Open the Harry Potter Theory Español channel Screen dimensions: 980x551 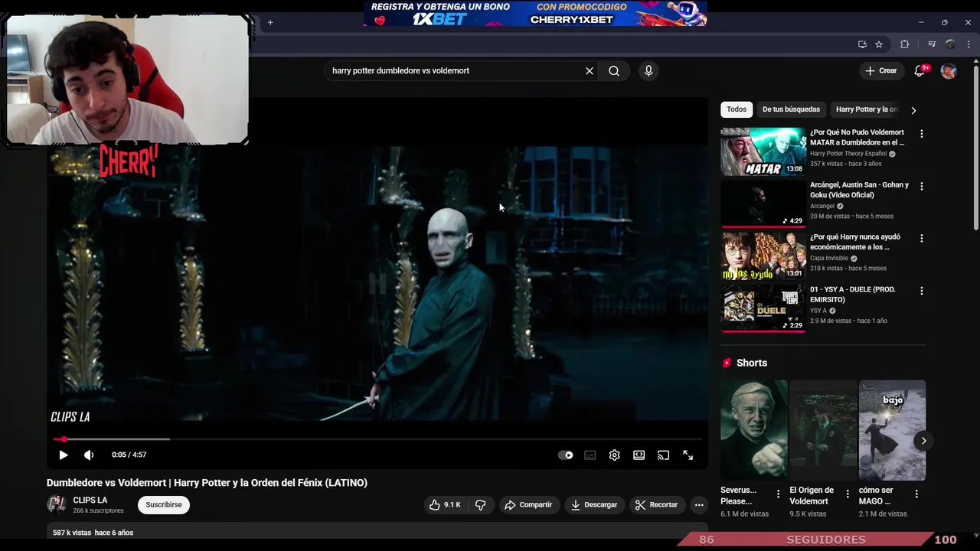click(x=848, y=154)
